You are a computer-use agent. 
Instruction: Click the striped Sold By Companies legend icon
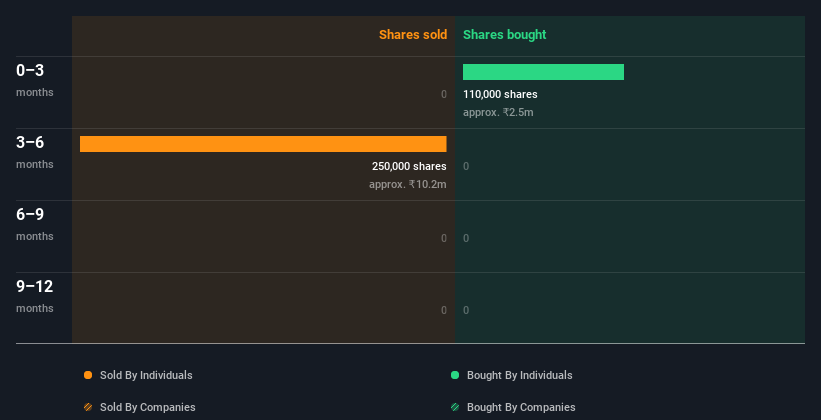pos(88,407)
